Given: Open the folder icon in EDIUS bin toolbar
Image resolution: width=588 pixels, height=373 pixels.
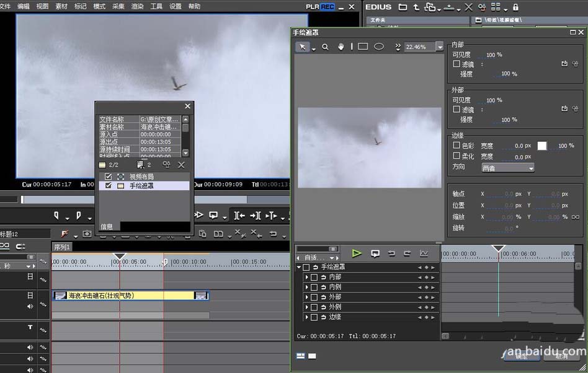Looking at the screenshot, I should pyautogui.click(x=403, y=7).
